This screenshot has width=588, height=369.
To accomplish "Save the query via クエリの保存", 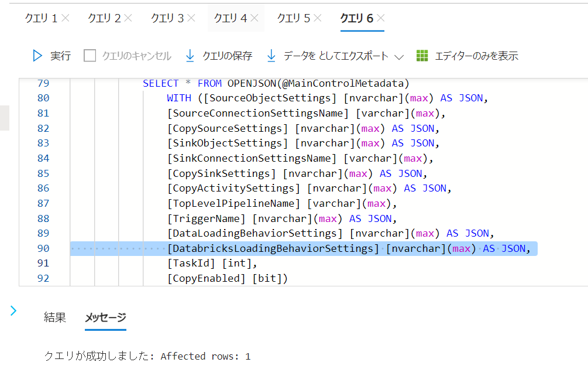I will click(x=227, y=56).
